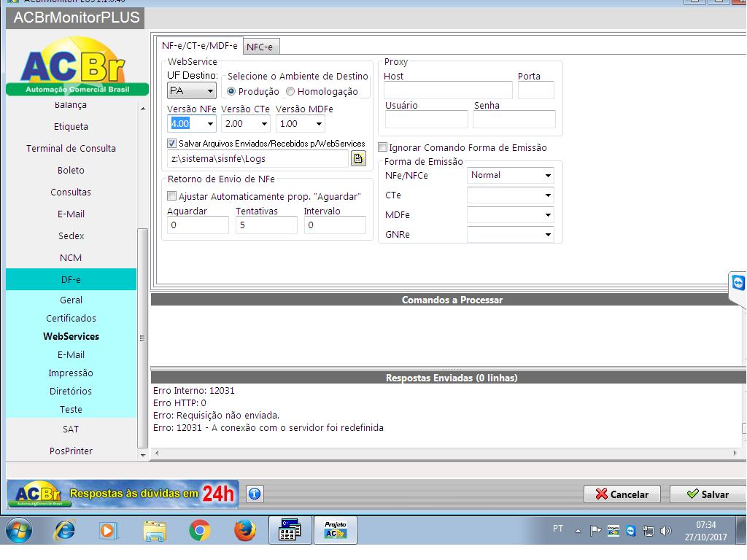Image resolution: width=747 pixels, height=560 pixels.
Task: Open NCM sidebar item
Action: [71, 257]
